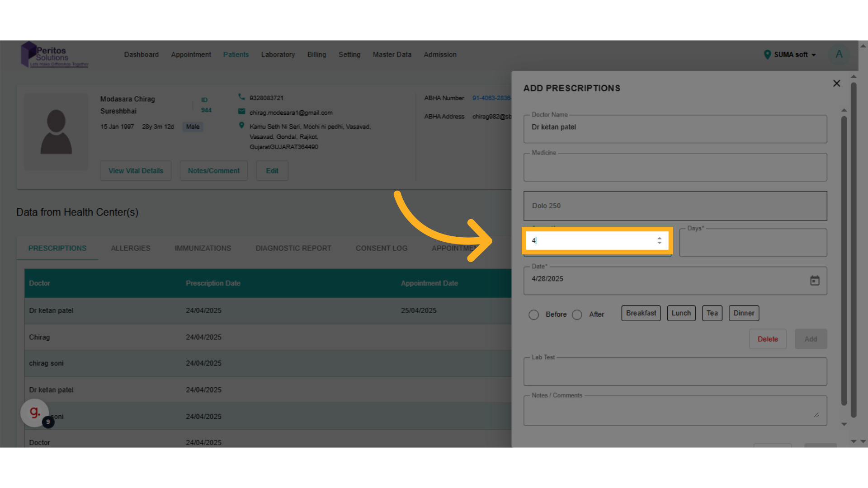868x488 pixels.
Task: Open the date picker calendar icon
Action: tap(815, 281)
